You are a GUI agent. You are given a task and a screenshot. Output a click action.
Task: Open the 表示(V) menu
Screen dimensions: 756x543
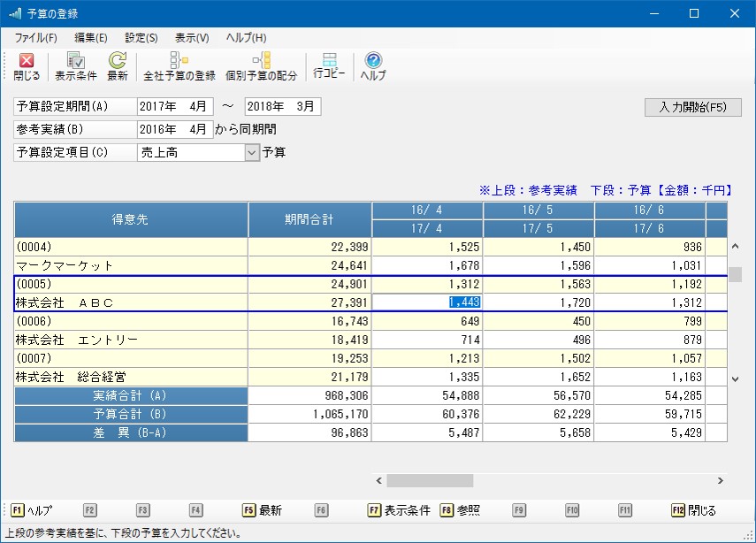pos(192,38)
